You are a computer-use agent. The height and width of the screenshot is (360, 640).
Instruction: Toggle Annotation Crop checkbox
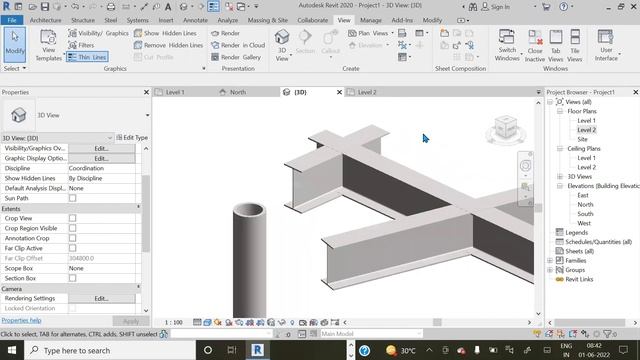pyautogui.click(x=72, y=238)
